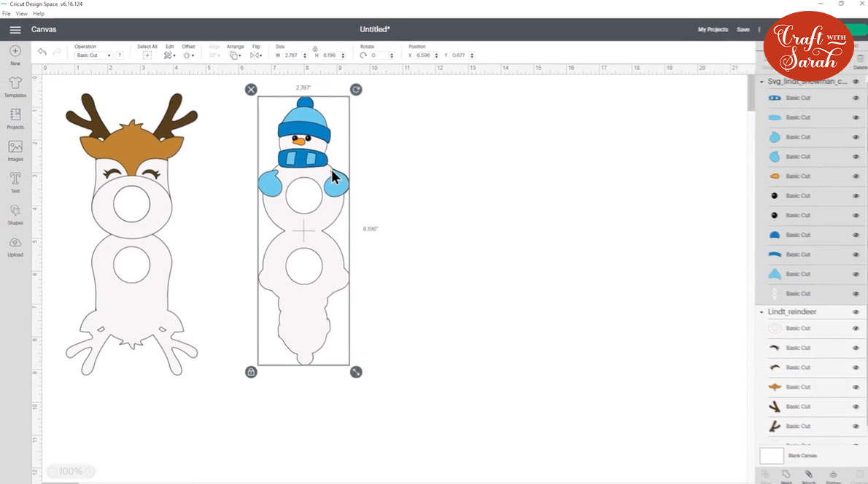Hide the orange nose layer
The width and height of the screenshot is (868, 484).
click(x=856, y=176)
